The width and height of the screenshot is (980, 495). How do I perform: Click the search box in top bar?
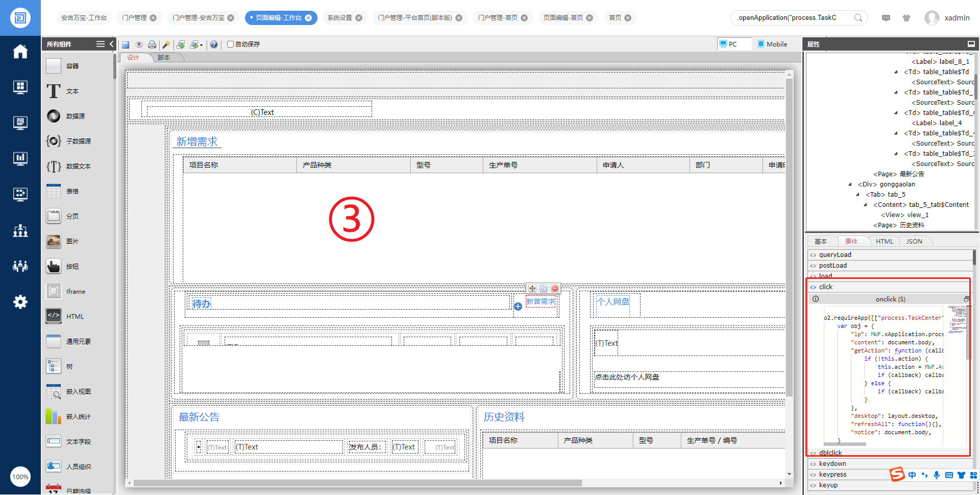click(794, 18)
